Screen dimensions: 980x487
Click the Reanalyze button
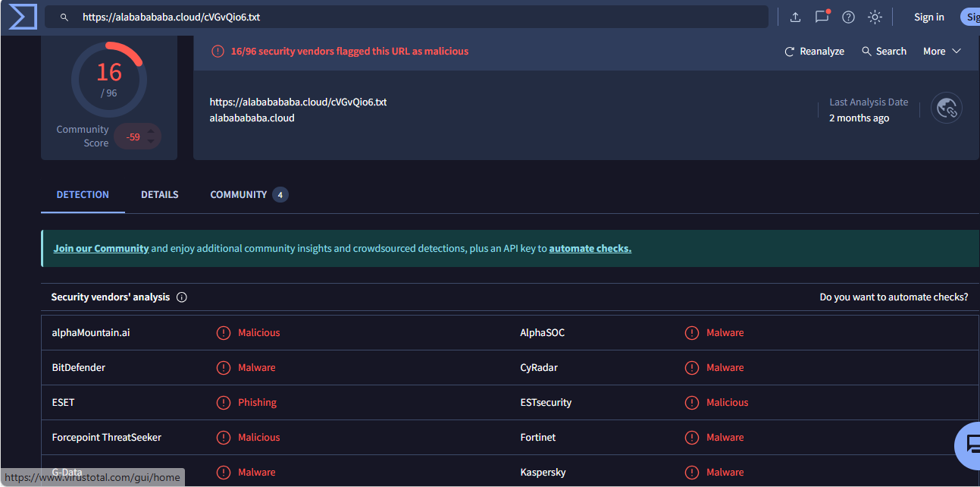814,52
